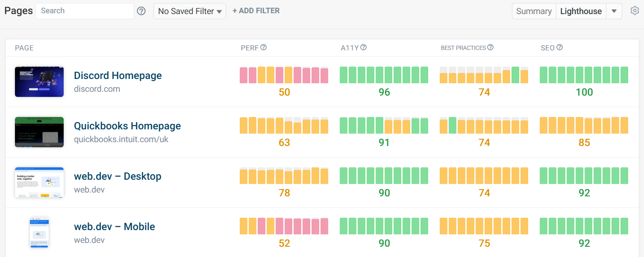The height and width of the screenshot is (257, 644).
Task: Open the Discord Homepage link
Action: [x=118, y=76]
